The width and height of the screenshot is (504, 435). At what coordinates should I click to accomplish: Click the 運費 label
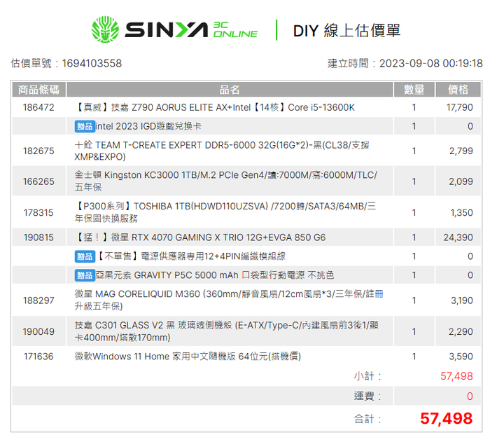[x=367, y=396]
